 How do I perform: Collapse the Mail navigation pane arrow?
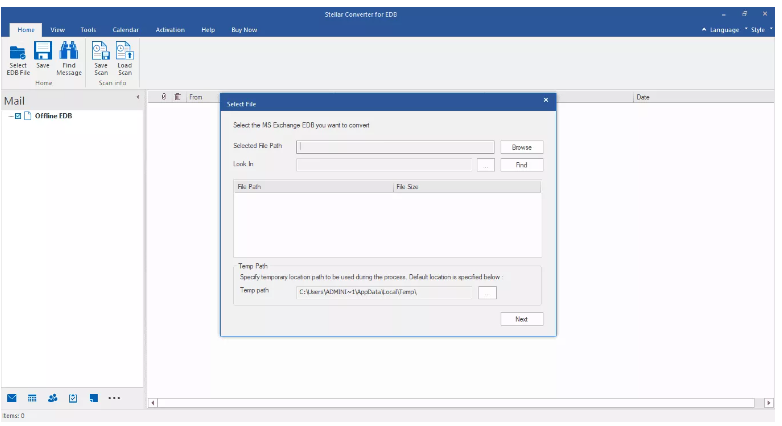(x=138, y=97)
